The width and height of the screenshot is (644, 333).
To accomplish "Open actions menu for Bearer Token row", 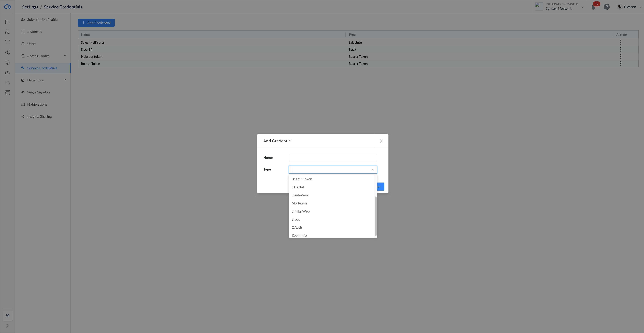I will click(620, 63).
